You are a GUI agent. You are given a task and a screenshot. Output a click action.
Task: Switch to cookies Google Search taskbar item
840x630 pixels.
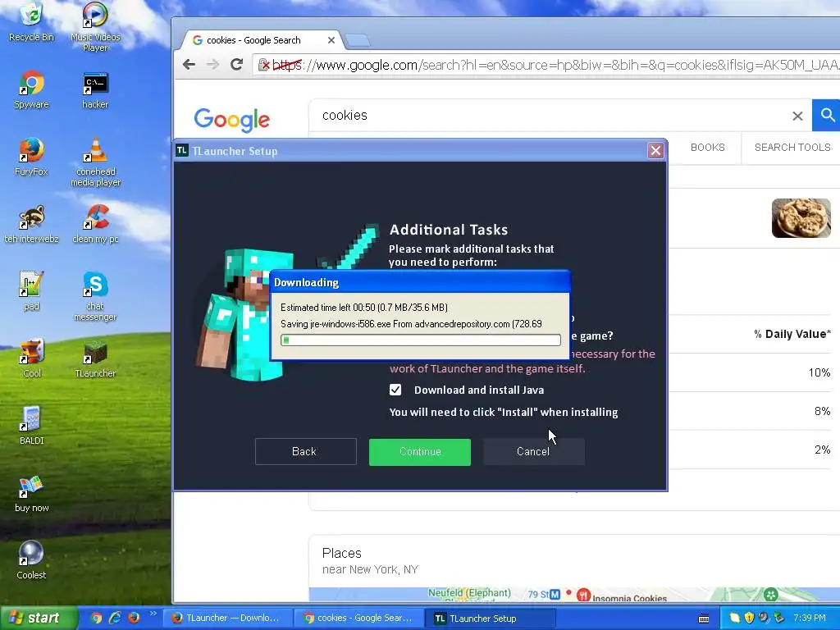358,619
